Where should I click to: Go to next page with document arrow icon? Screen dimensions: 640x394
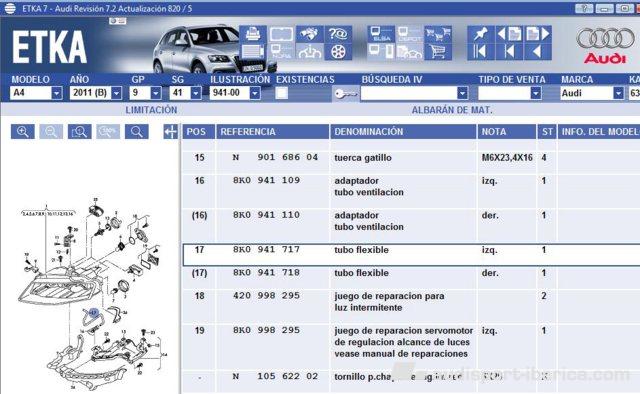(538, 34)
